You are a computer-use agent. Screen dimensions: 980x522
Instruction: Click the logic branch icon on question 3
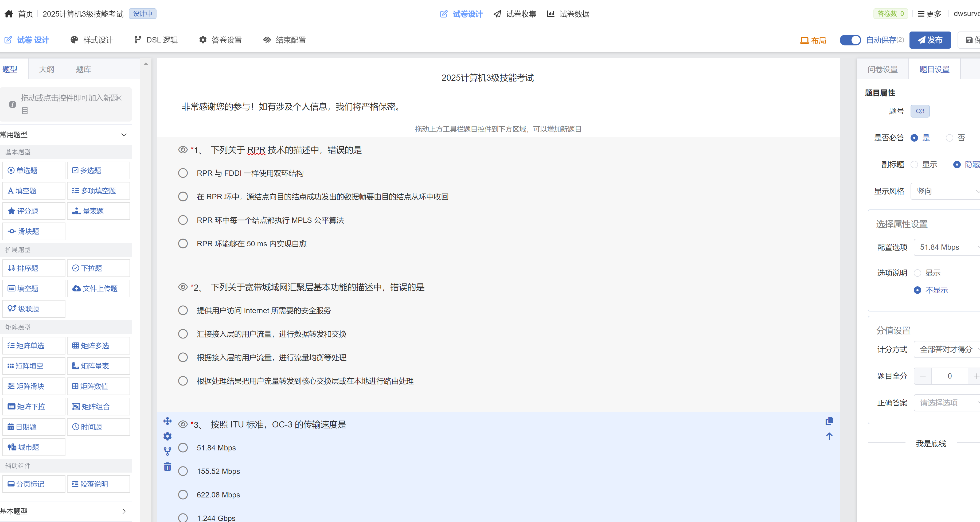(167, 451)
